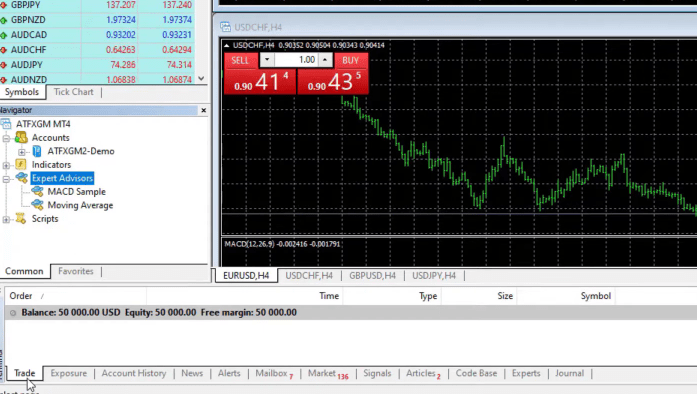Open the Signals terminal tab
The width and height of the screenshot is (697, 394).
pyautogui.click(x=377, y=374)
